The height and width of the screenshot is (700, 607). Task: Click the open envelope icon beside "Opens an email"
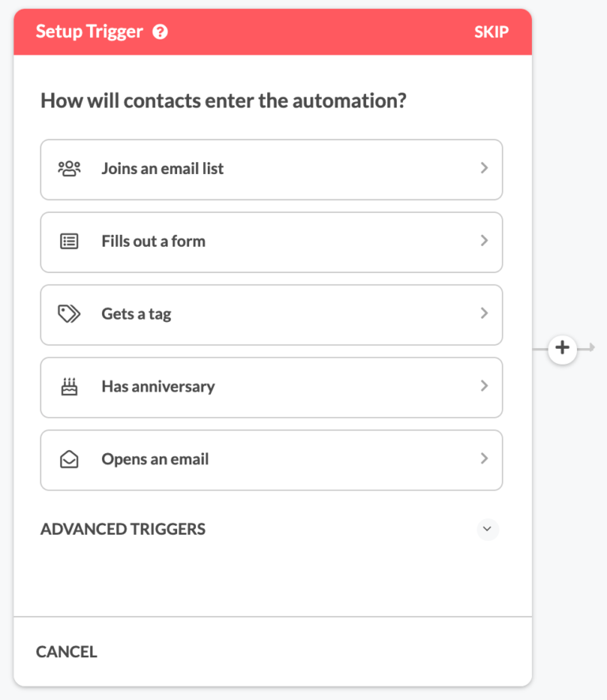click(x=70, y=460)
